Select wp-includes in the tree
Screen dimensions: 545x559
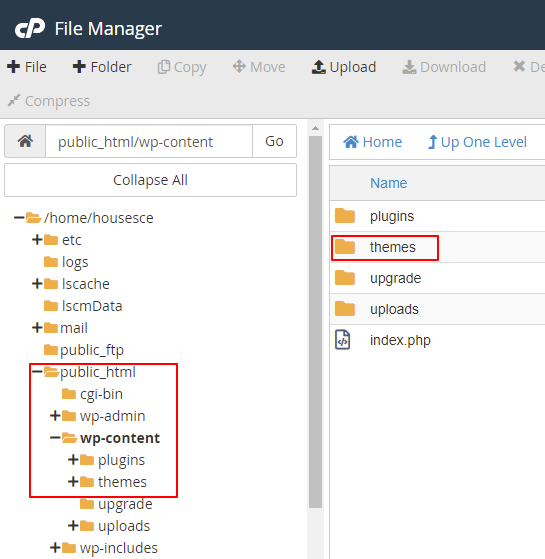pos(119,548)
